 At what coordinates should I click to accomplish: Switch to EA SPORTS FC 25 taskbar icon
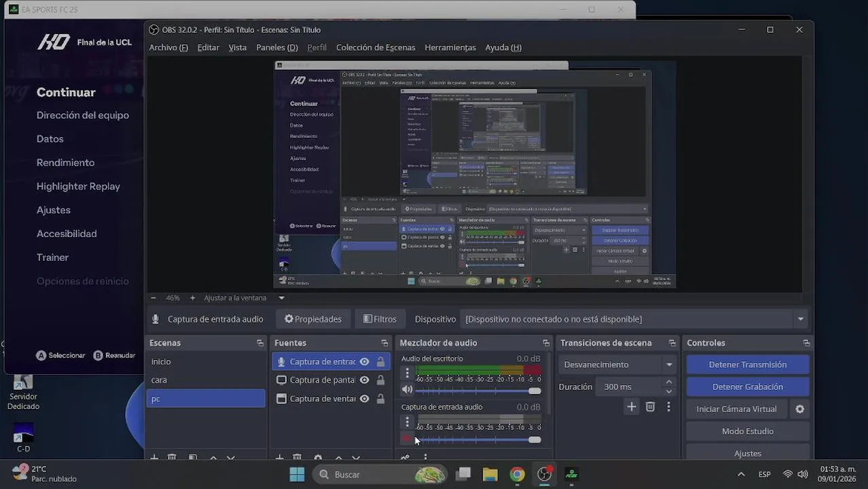click(x=572, y=474)
